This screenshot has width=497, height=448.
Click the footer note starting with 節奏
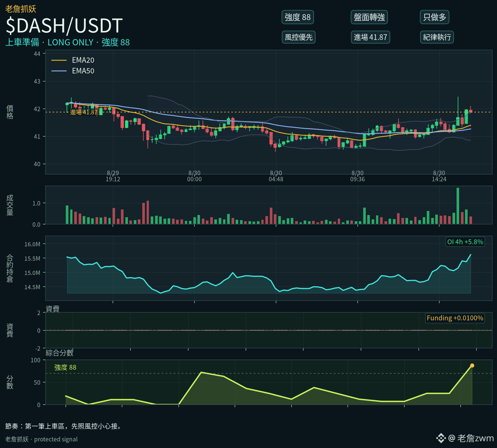[x=64, y=426]
